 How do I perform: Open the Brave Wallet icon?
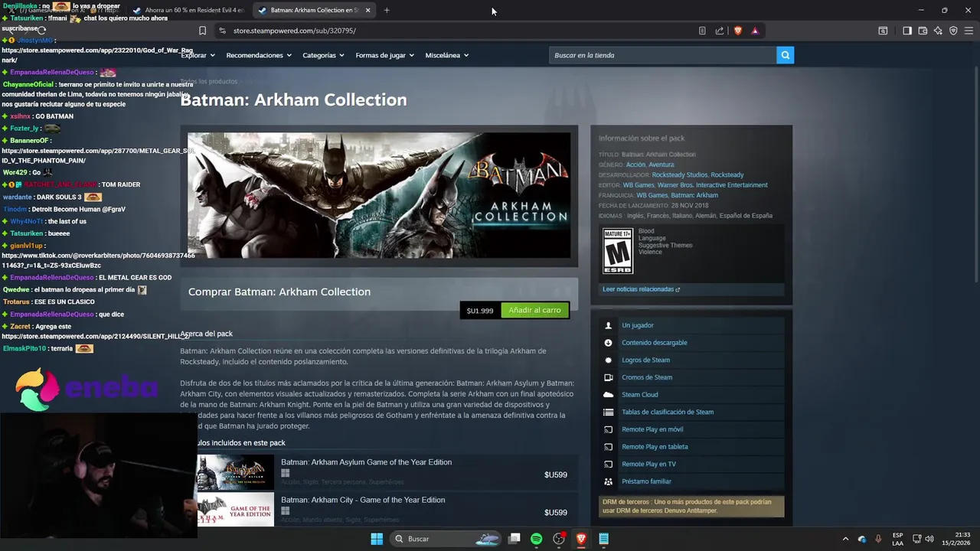(x=923, y=31)
